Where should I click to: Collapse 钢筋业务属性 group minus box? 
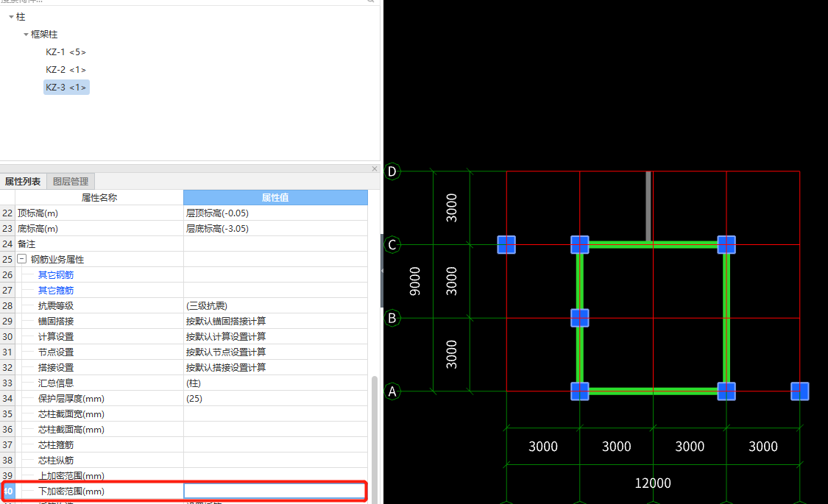(21, 259)
